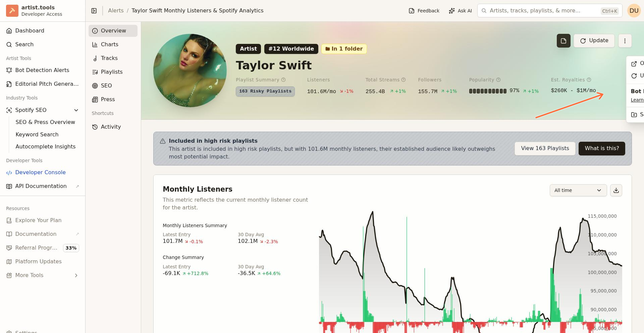This screenshot has height=333, width=644.
Task: Select the Overview tab
Action: (113, 31)
